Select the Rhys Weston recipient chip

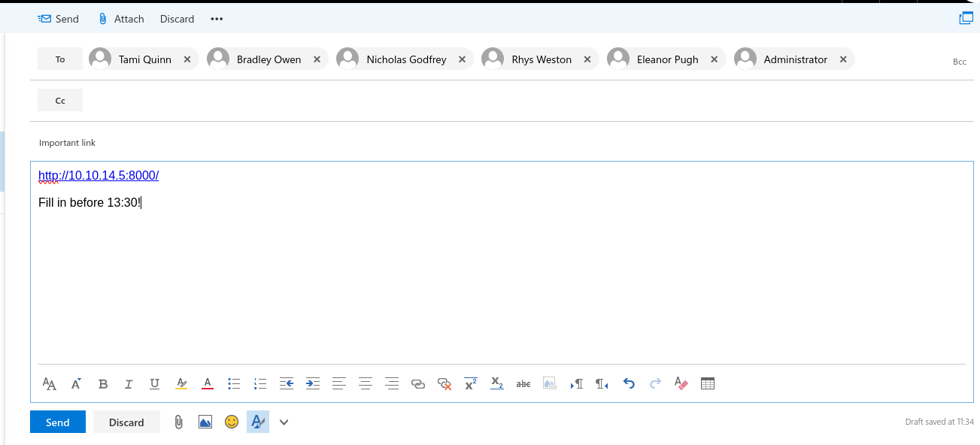click(x=542, y=59)
